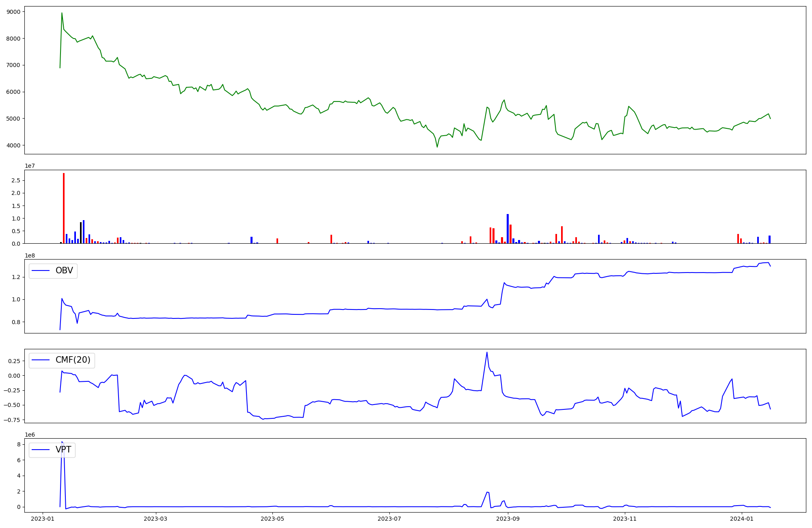
Task: Click the CMF peak spike above 0.25
Action: pyautogui.click(x=487, y=353)
